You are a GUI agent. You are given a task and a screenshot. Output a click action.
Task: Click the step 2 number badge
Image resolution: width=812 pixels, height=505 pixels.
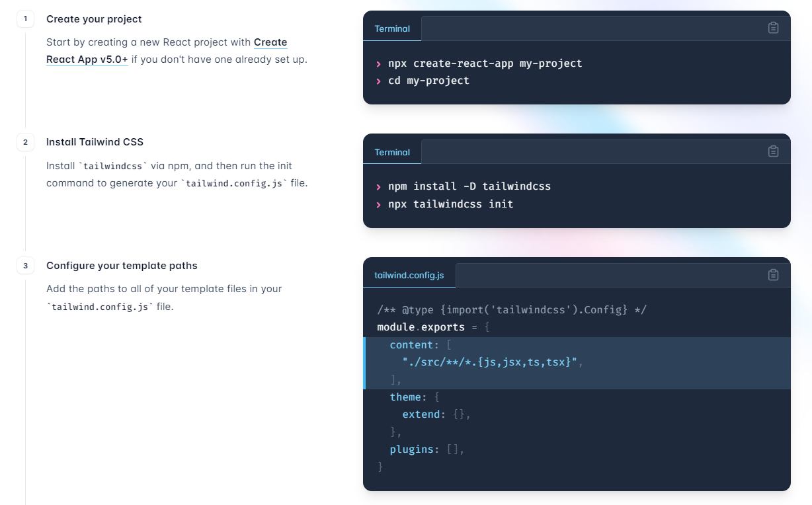(25, 142)
